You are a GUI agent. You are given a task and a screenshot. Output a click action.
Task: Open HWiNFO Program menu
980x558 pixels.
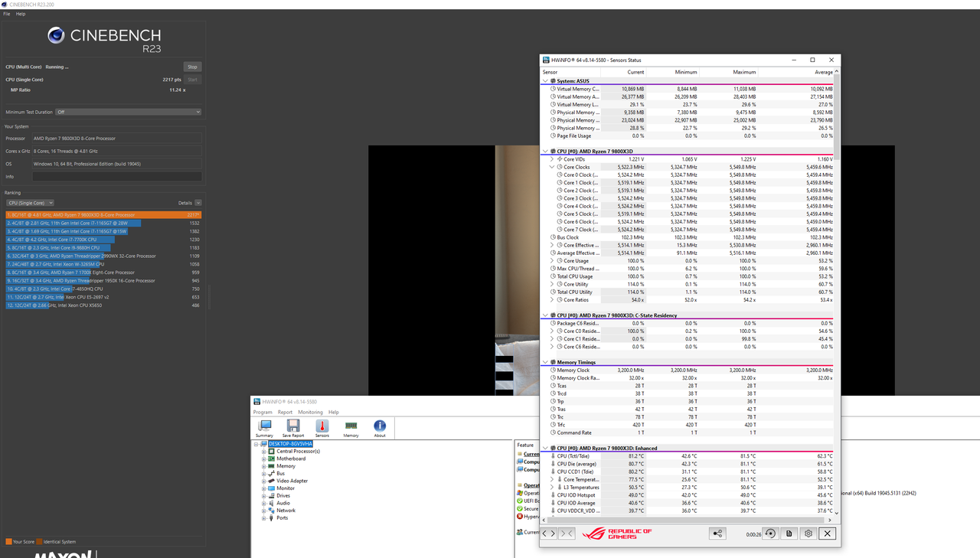[x=263, y=412]
